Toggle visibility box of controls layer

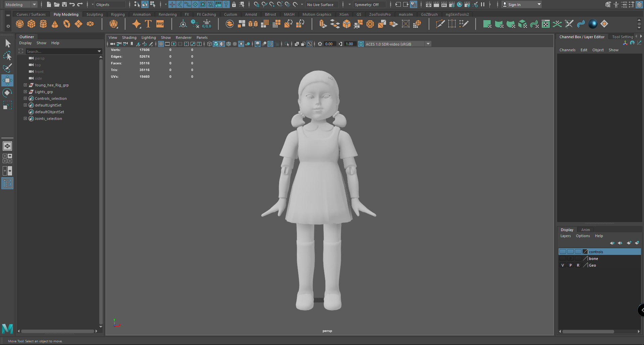pyautogui.click(x=563, y=252)
